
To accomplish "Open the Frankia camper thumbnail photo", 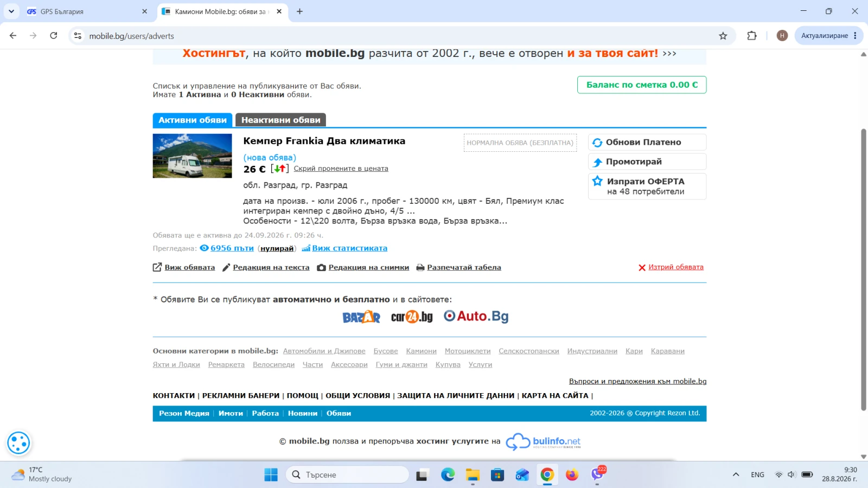I will click(192, 156).
